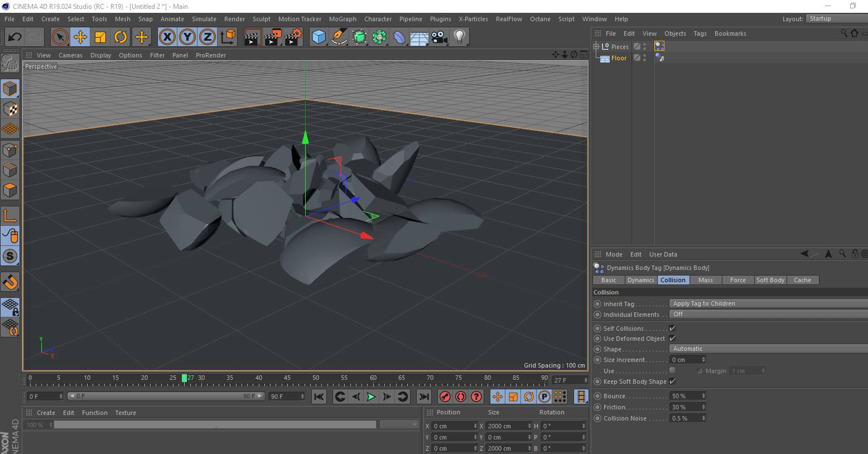Select the Floor object
The image size is (868, 454).
click(x=619, y=58)
